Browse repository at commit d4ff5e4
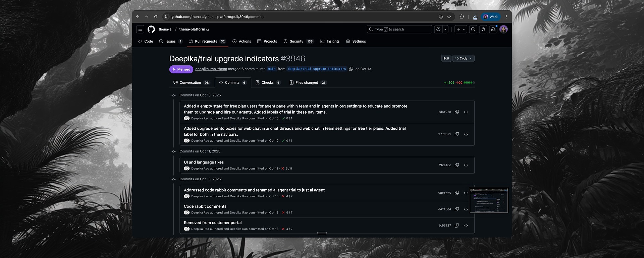The width and height of the screenshot is (644, 258). tap(466, 209)
